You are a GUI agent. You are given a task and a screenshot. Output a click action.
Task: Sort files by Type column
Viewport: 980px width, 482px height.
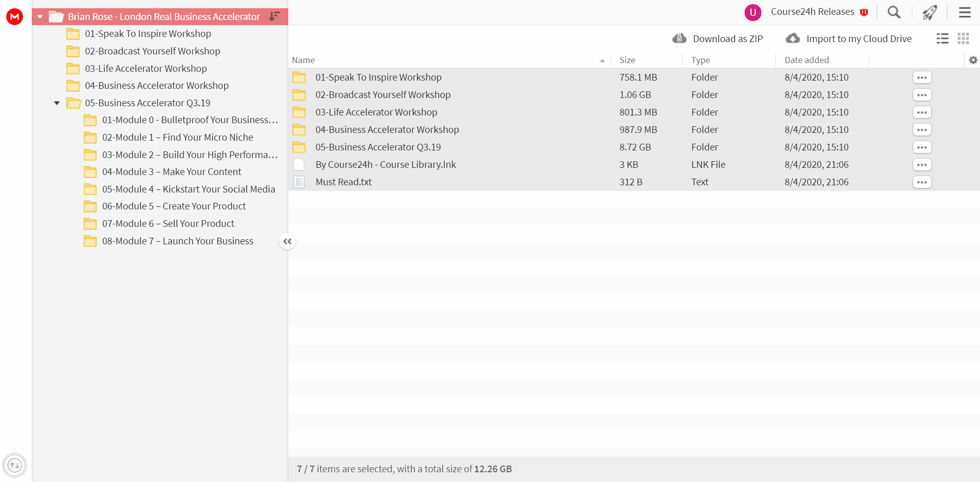pyautogui.click(x=701, y=60)
